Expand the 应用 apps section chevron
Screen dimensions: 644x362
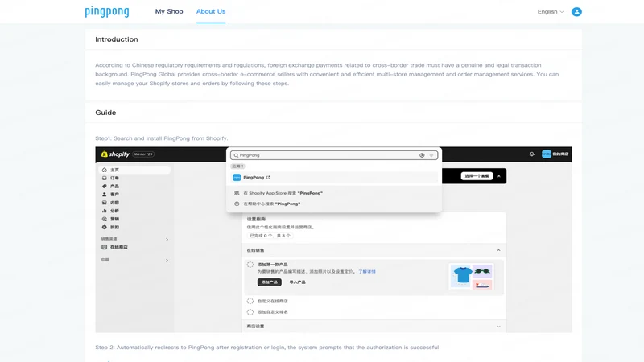[x=167, y=260]
